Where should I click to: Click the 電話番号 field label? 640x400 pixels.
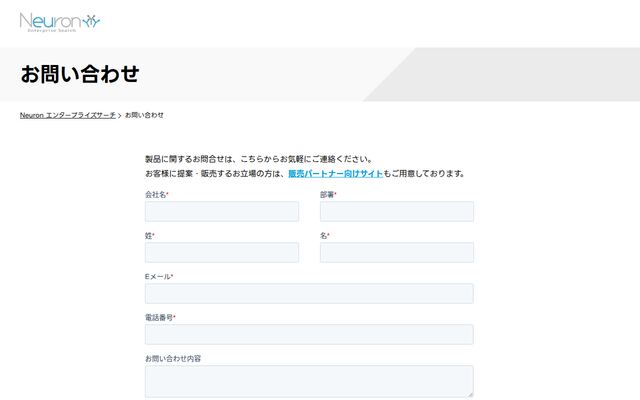pos(159,318)
